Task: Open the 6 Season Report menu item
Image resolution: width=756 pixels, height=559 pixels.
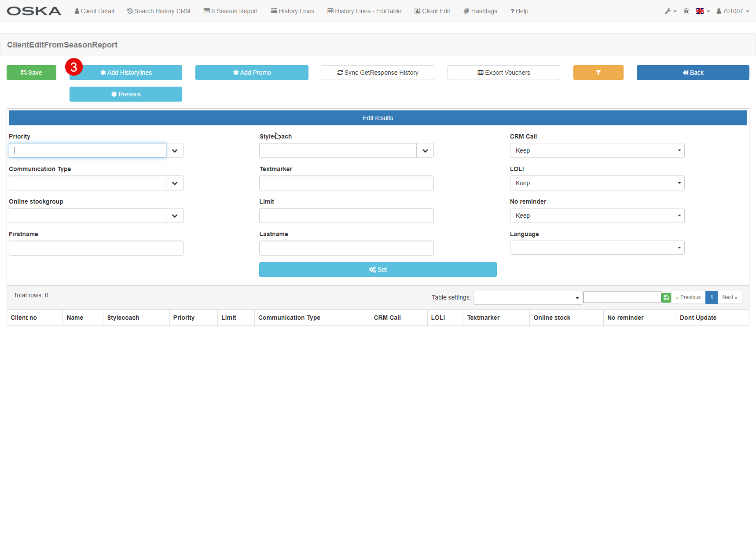Action: pos(231,11)
